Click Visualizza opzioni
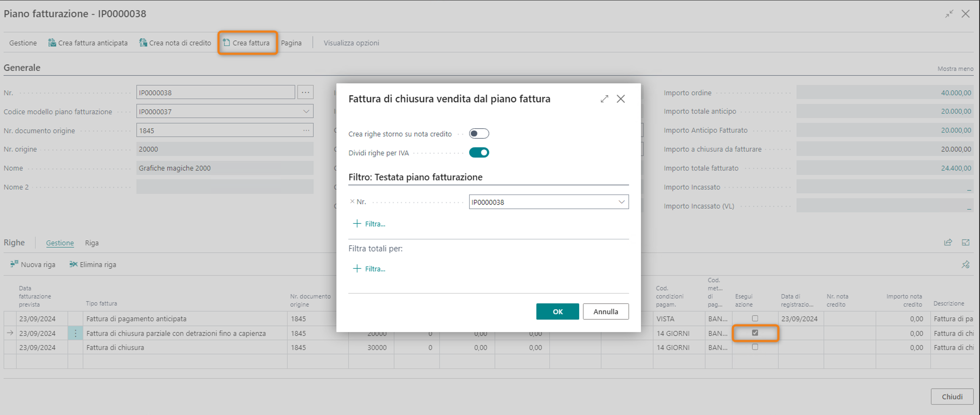980x415 pixels. (x=351, y=43)
